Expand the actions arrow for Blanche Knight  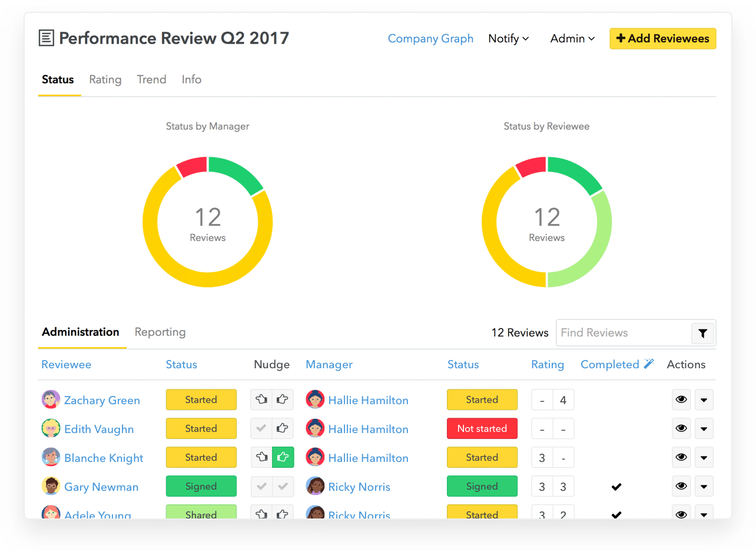pos(704,457)
